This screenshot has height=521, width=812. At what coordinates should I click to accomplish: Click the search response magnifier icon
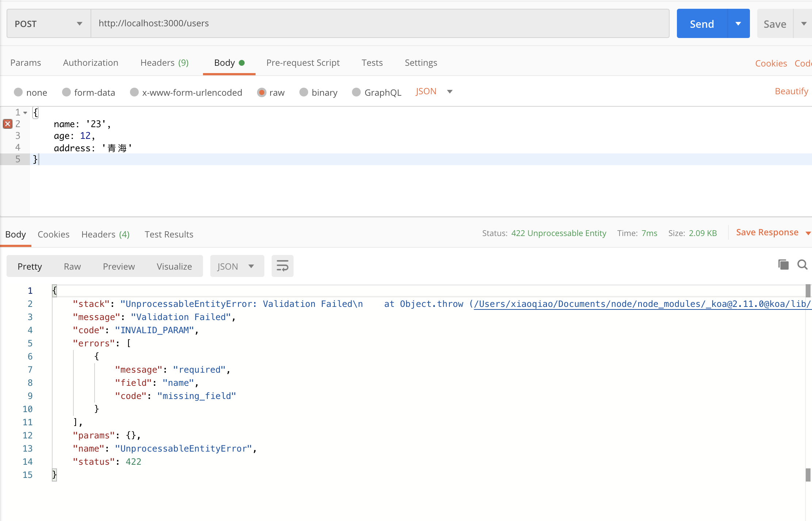click(x=802, y=265)
